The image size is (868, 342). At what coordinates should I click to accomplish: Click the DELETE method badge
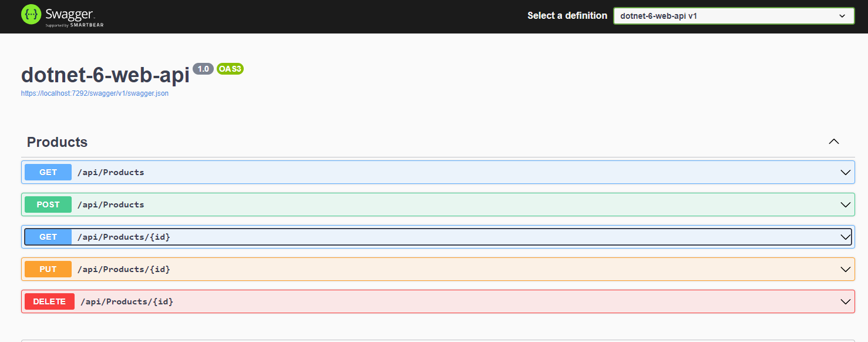pos(49,301)
